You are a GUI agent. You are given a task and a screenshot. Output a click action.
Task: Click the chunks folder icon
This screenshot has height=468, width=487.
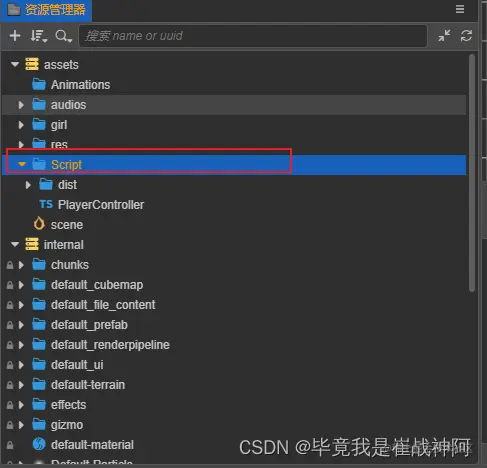pyautogui.click(x=39, y=264)
